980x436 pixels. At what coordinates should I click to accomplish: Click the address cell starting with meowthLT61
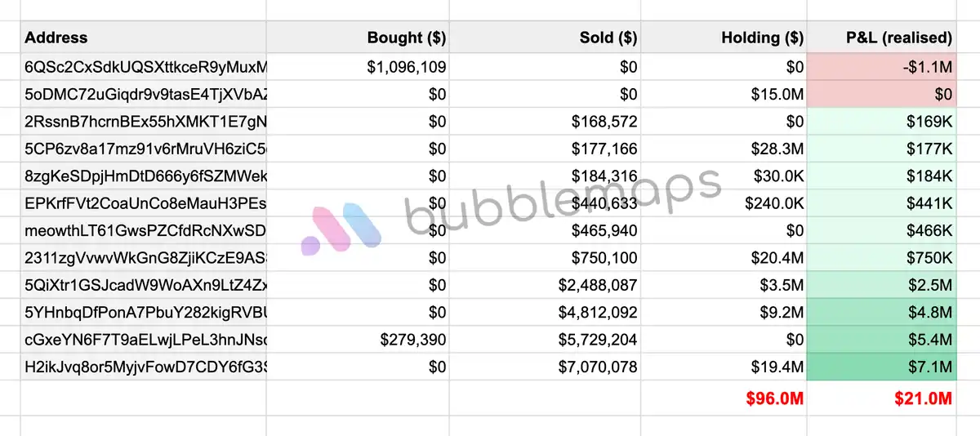pos(144,230)
